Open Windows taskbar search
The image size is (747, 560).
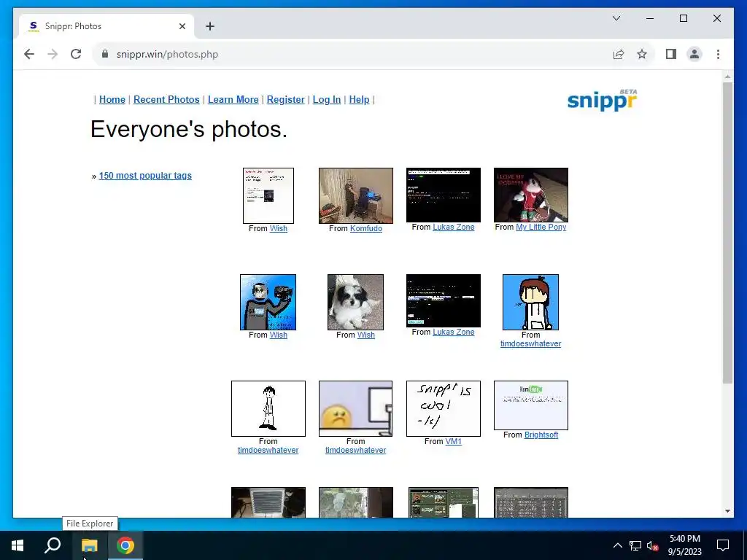(x=53, y=545)
